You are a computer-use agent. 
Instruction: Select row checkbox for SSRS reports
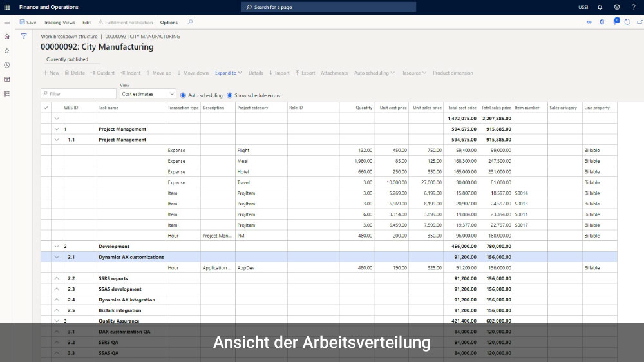[x=46, y=279]
